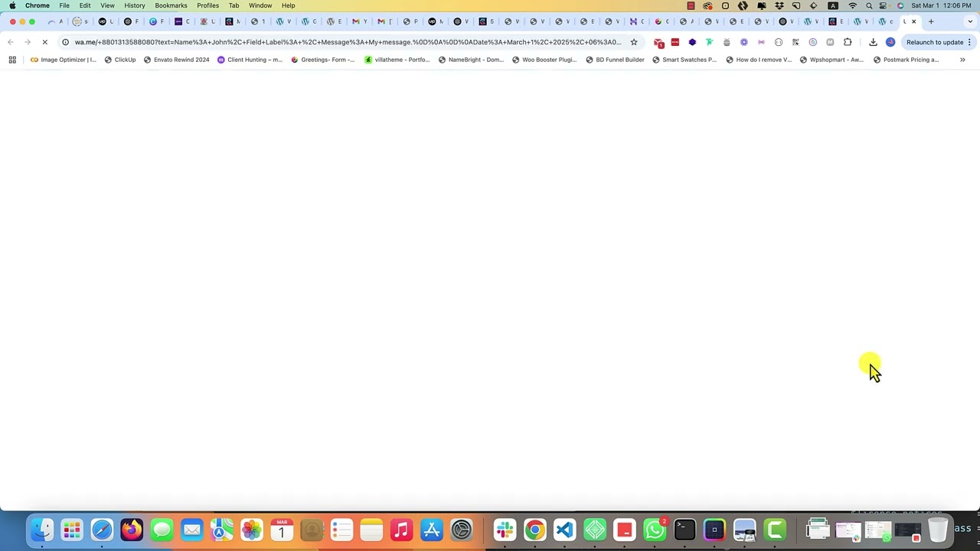Open Client Hunting bookmark
The width and height of the screenshot is (980, 551).
click(x=250, y=60)
